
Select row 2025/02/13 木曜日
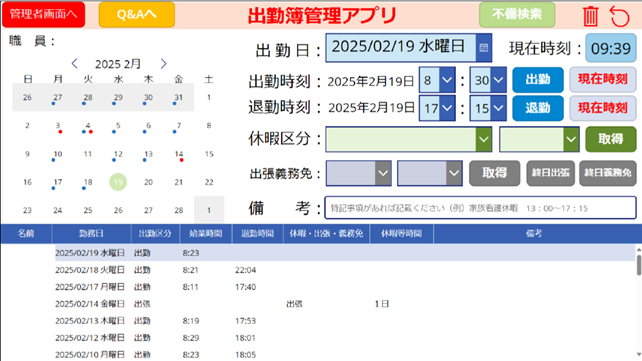pos(345,321)
